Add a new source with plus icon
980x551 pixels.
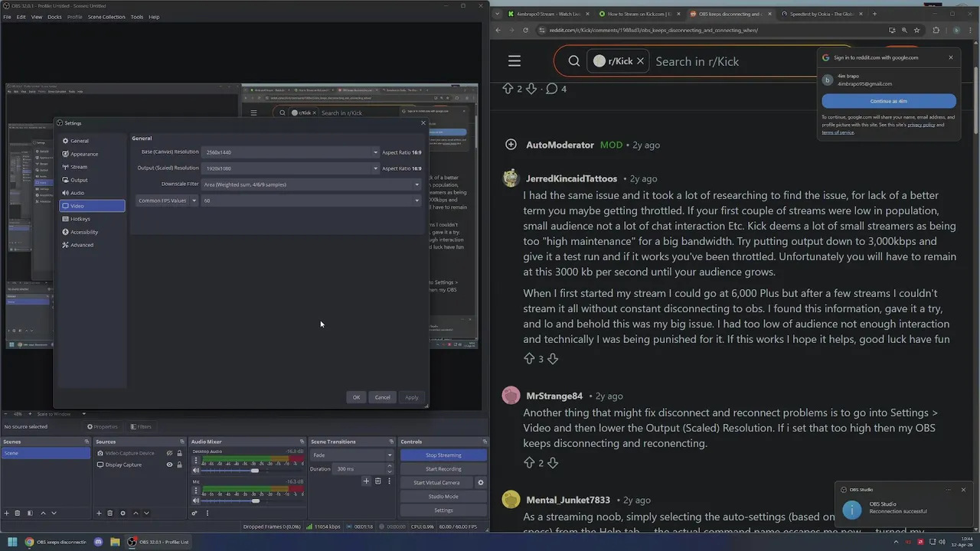point(99,513)
